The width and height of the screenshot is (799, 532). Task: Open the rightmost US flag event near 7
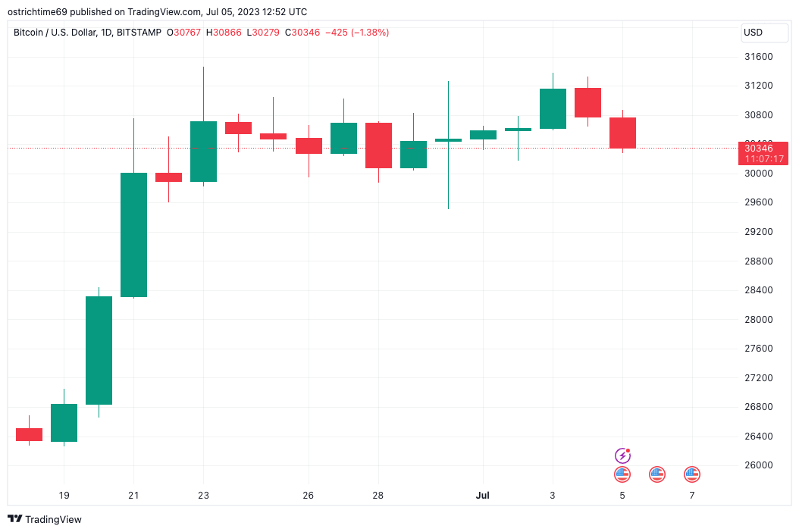click(x=692, y=474)
